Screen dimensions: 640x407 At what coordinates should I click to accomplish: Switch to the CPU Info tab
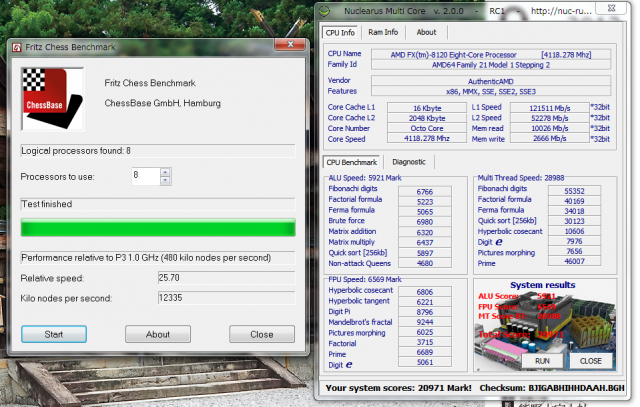tap(340, 33)
